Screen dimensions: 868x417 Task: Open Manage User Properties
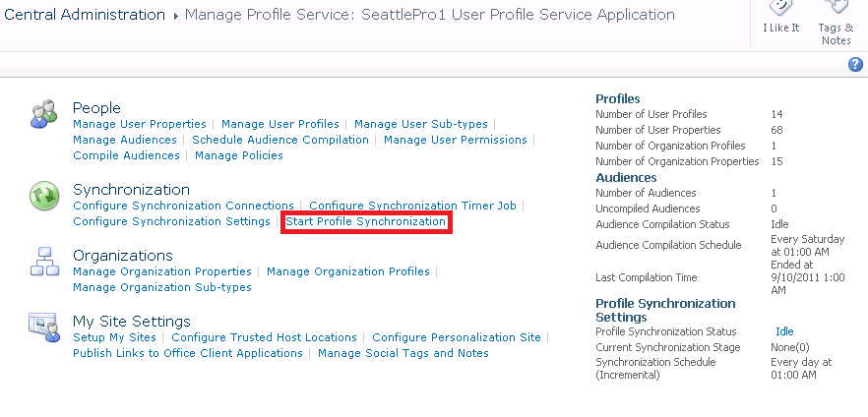pos(140,124)
